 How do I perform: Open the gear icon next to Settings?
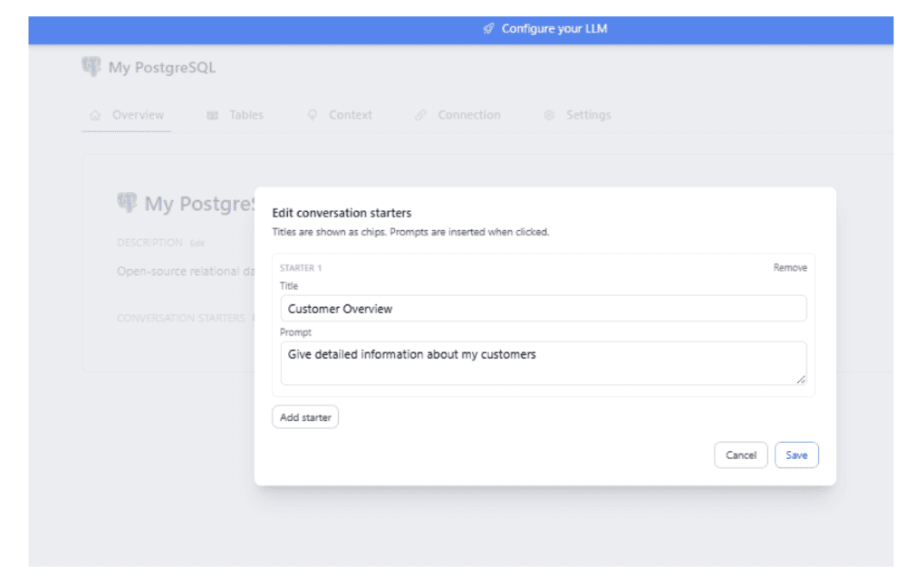[x=549, y=115]
